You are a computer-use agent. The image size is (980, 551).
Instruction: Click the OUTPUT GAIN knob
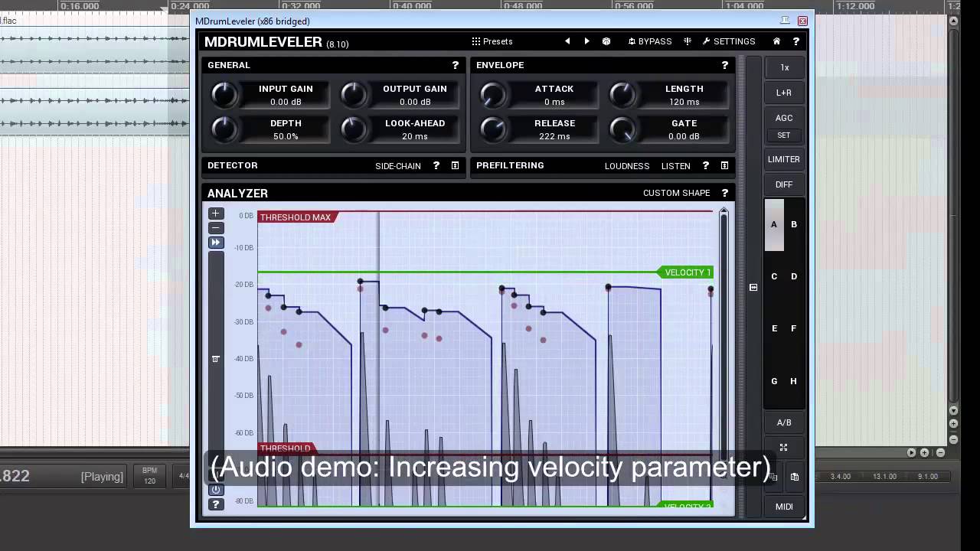tap(354, 95)
